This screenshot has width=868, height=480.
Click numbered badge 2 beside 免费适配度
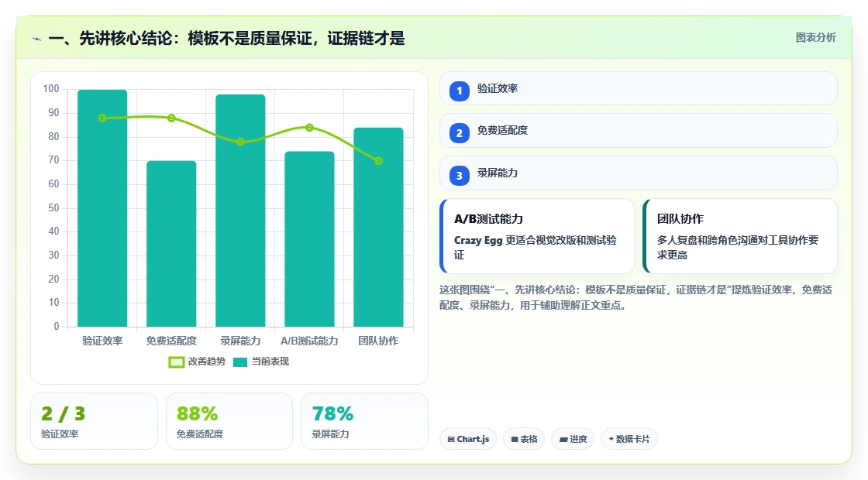click(x=459, y=132)
